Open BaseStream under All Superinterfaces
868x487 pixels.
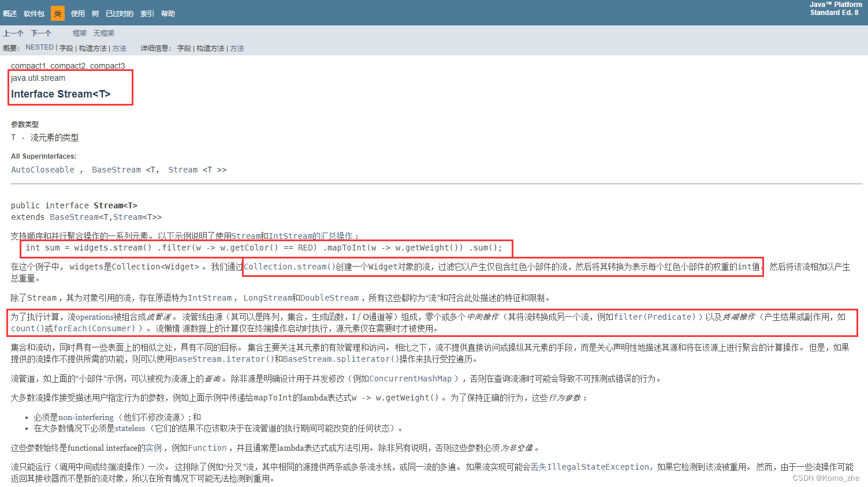pyautogui.click(x=116, y=170)
